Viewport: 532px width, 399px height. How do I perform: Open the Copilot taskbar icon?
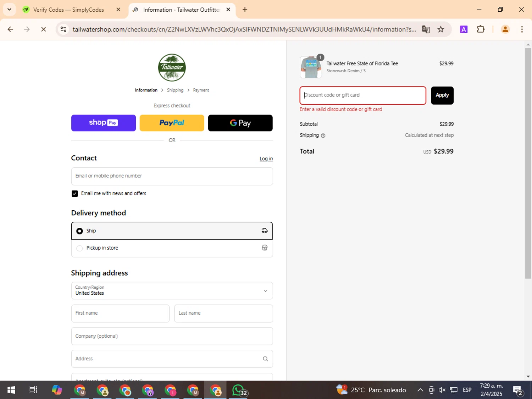click(57, 390)
